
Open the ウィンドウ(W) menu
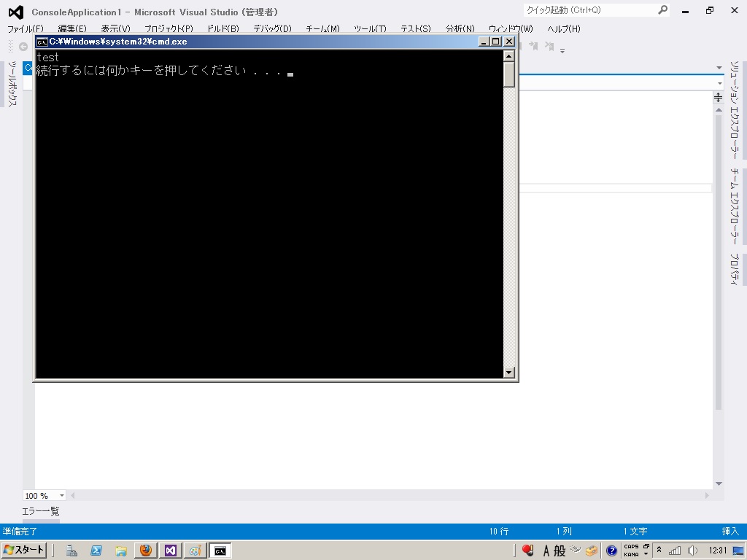pyautogui.click(x=511, y=28)
